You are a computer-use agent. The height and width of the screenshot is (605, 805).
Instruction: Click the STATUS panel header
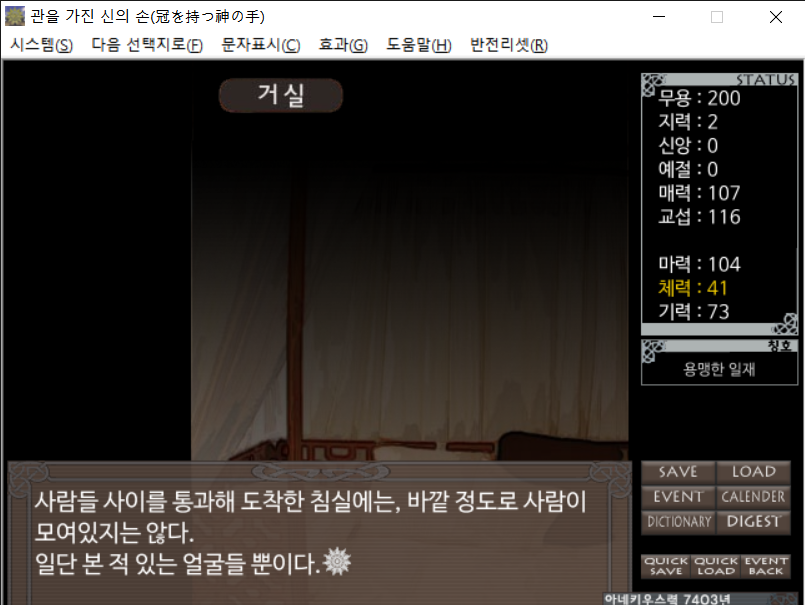pos(720,80)
